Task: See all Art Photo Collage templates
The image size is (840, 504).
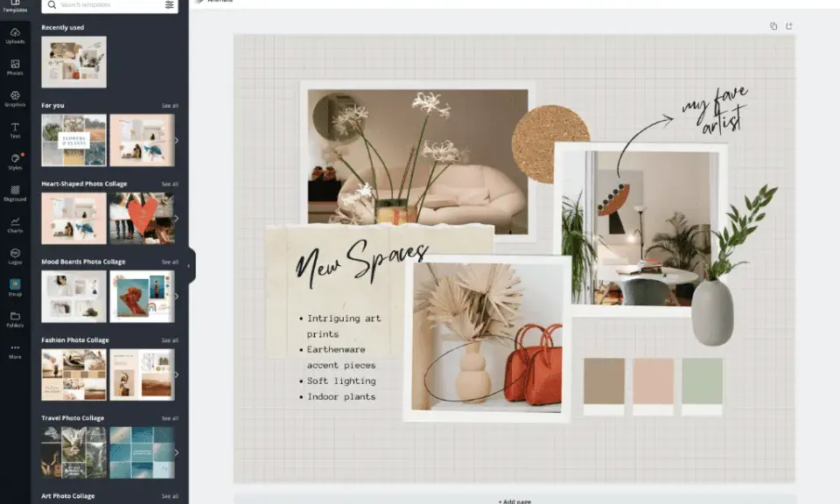Action: (170, 496)
